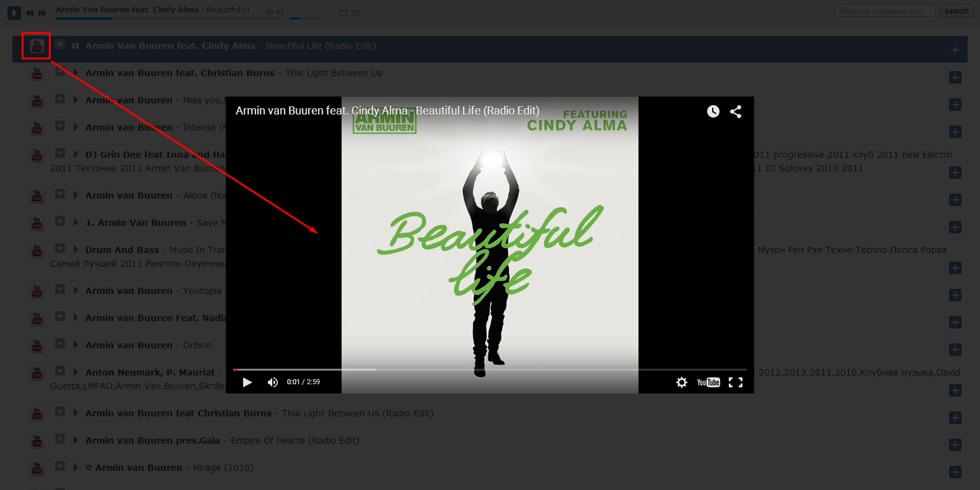Viewport: 980px width, 490px height.
Task: Toggle repeat mode in top player bar
Action: tap(343, 12)
